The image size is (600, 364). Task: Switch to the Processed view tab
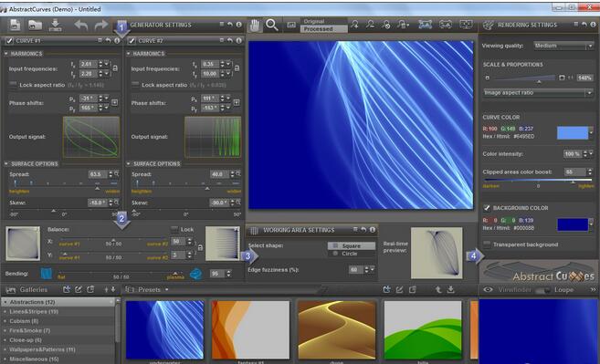[x=324, y=28]
